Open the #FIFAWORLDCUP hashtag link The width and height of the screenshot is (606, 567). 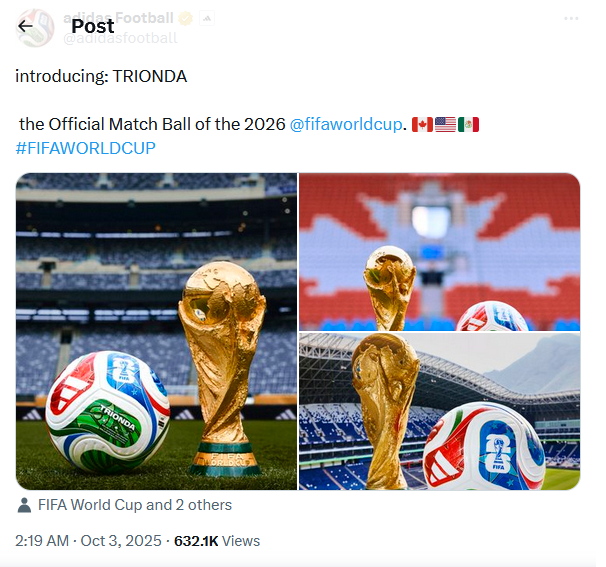(x=85, y=149)
